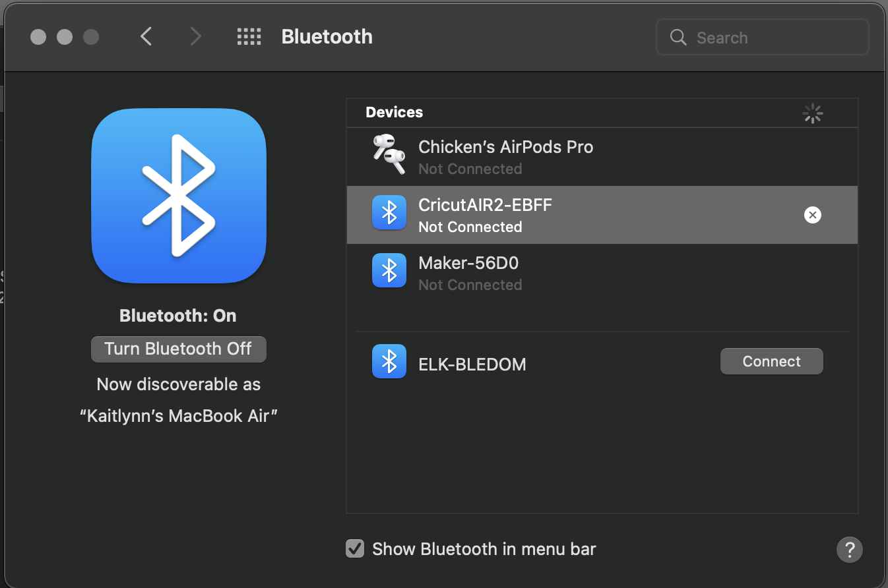Go back with the left chevron
Screen dimensions: 888x588
(146, 36)
